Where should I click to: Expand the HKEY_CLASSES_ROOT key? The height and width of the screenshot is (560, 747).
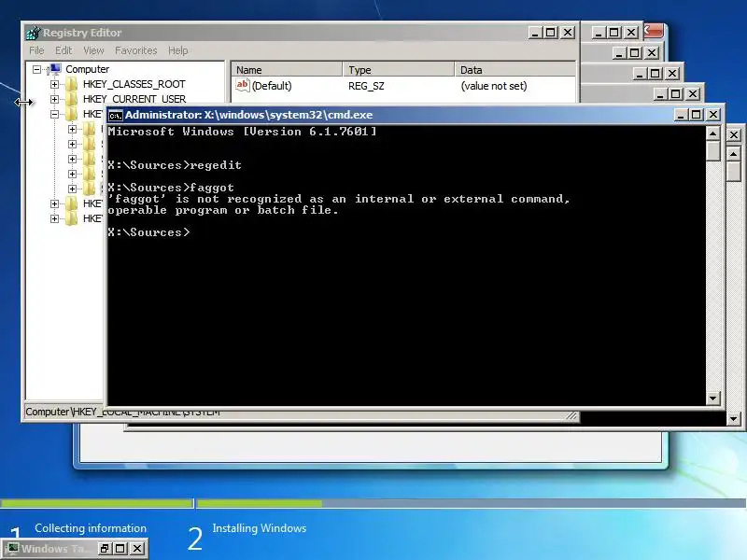click(x=54, y=84)
